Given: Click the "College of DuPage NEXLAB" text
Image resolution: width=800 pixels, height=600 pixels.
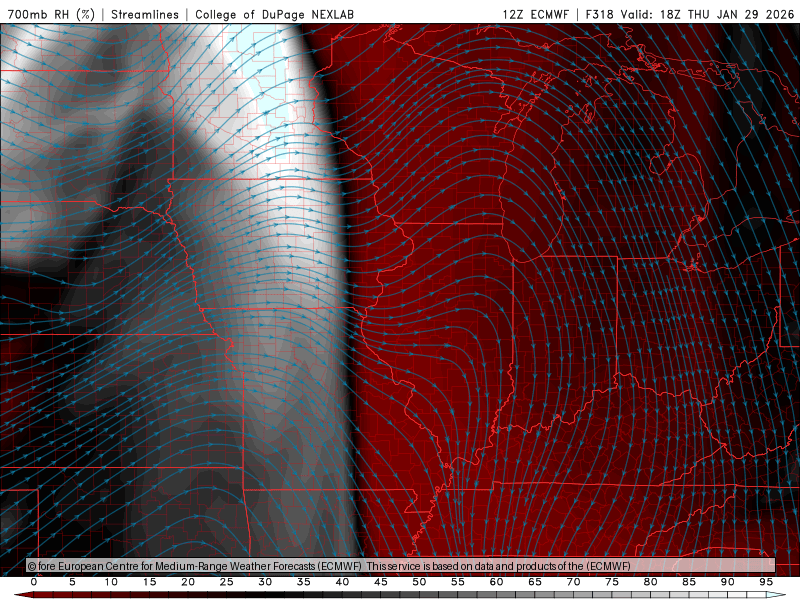Looking at the screenshot, I should pyautogui.click(x=274, y=14).
